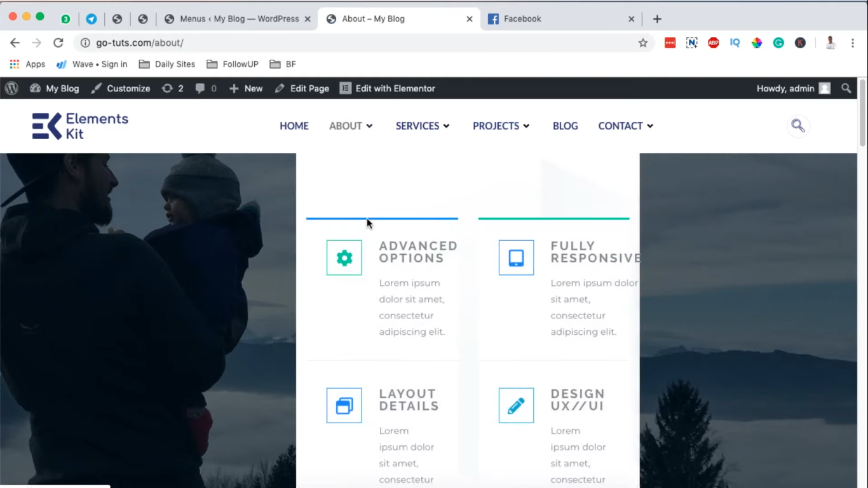Viewport: 868px width, 488px height.
Task: Click the admin bar search magnifier
Action: tap(846, 88)
